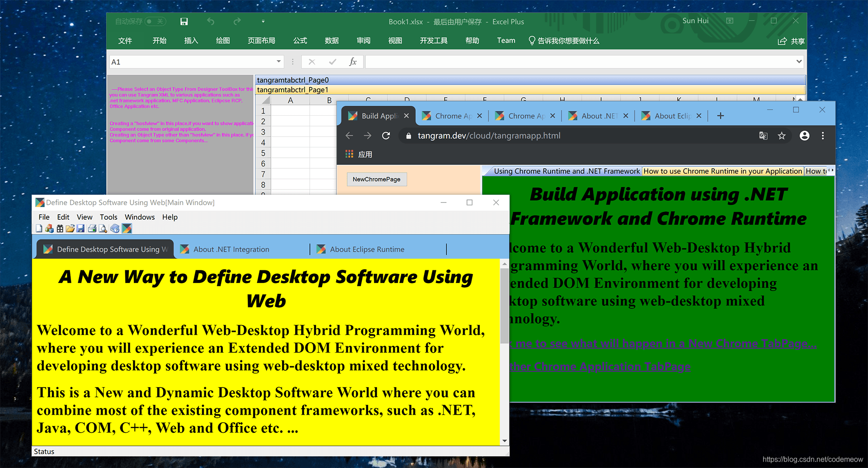Open a new Chrome tab with plus button
Viewport: 868px width, 468px height.
(x=721, y=116)
